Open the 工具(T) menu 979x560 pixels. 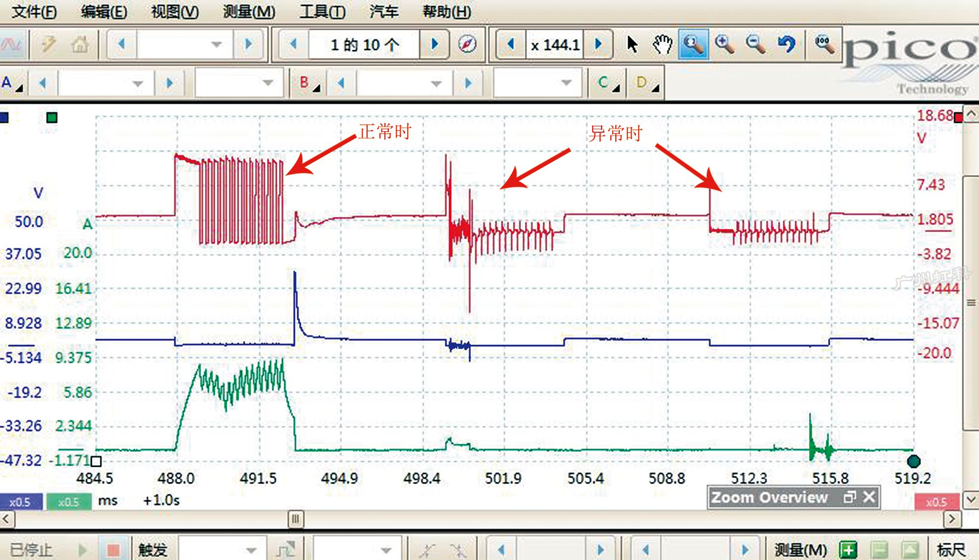(x=323, y=11)
